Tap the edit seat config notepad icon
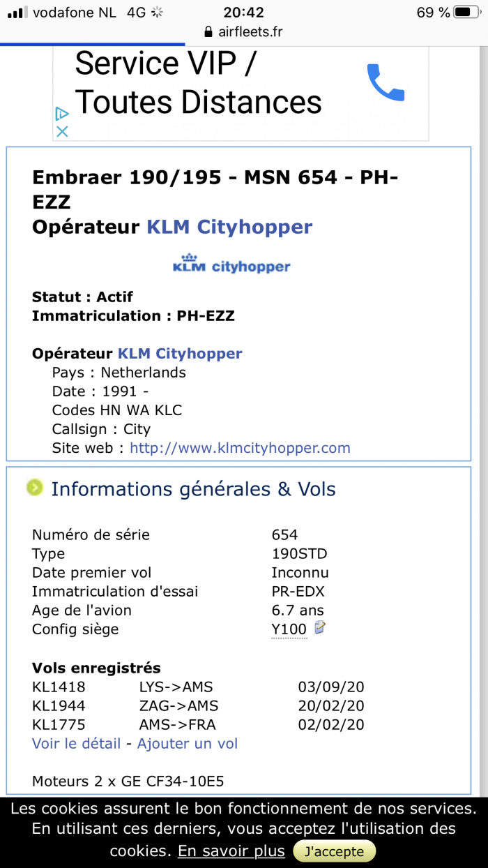The height and width of the screenshot is (868, 488). 320,628
